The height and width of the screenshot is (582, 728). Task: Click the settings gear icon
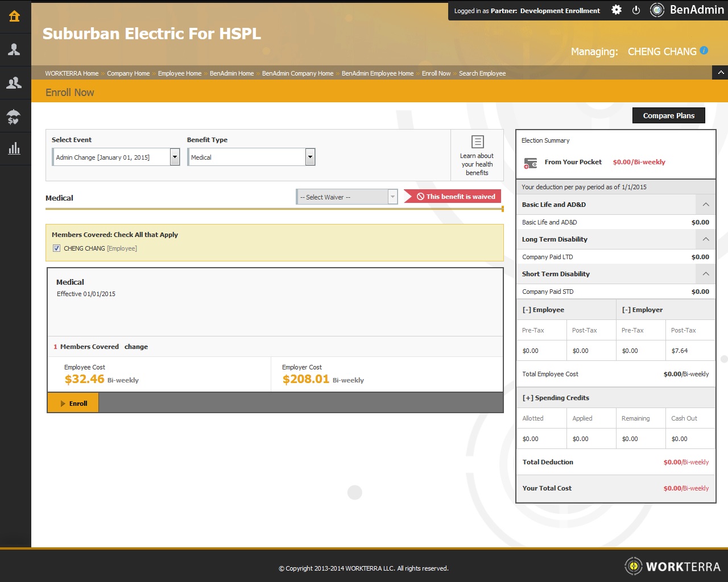pyautogui.click(x=617, y=10)
